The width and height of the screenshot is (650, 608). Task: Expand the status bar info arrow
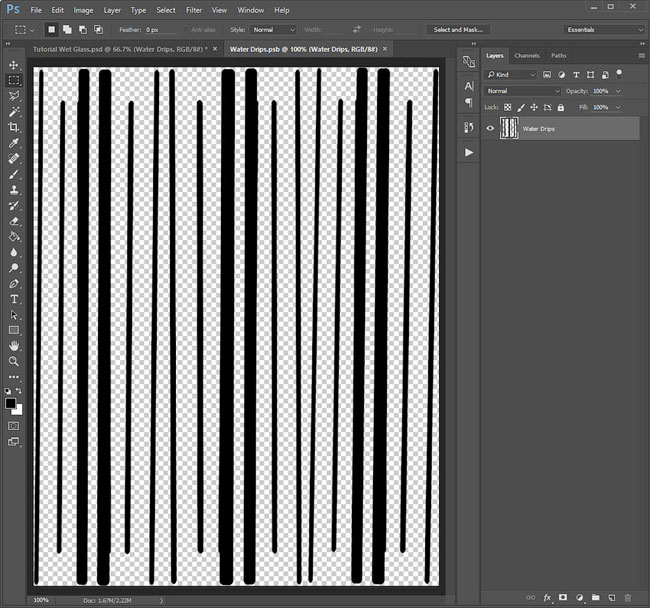point(162,600)
